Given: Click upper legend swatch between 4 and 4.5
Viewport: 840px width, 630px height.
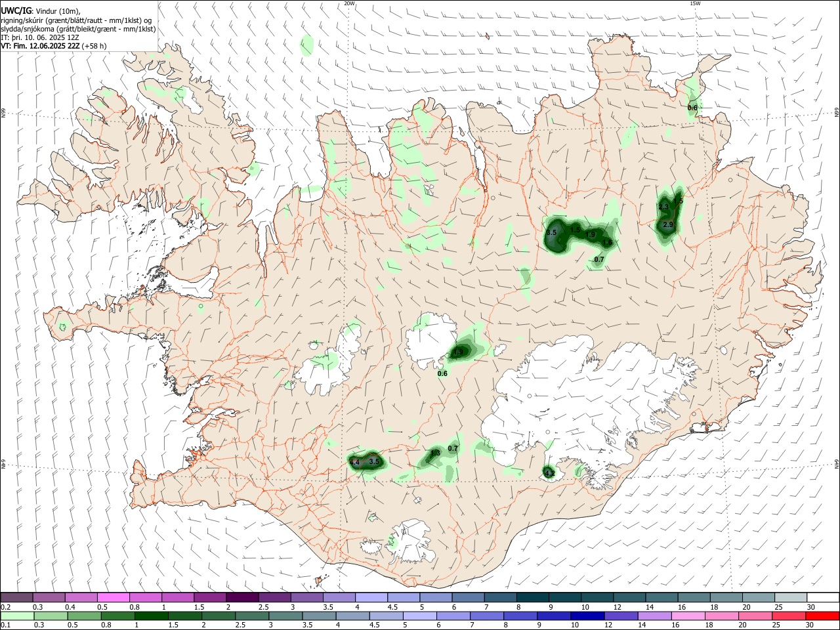Looking at the screenshot, I should 371,597.
